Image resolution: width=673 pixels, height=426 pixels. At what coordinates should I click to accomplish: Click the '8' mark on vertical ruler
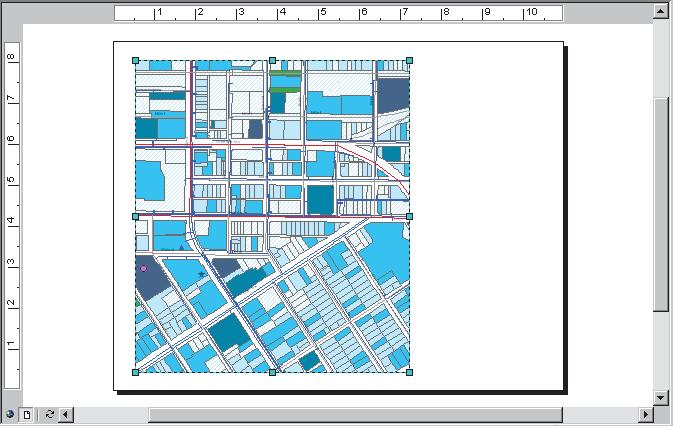tap(11, 57)
